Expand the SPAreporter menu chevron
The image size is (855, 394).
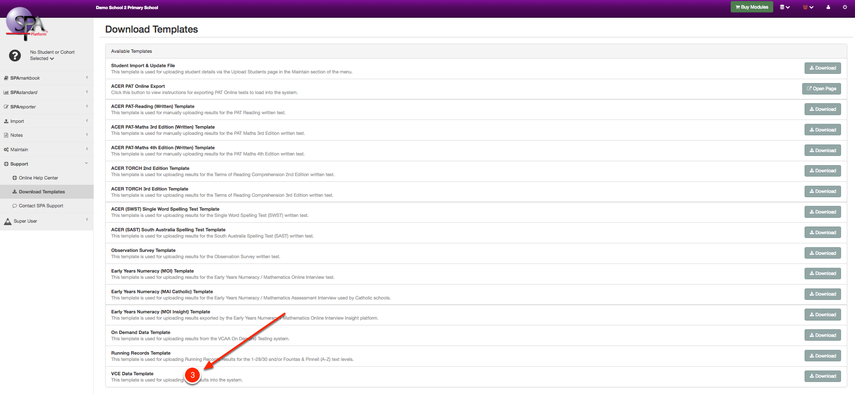[x=87, y=106]
